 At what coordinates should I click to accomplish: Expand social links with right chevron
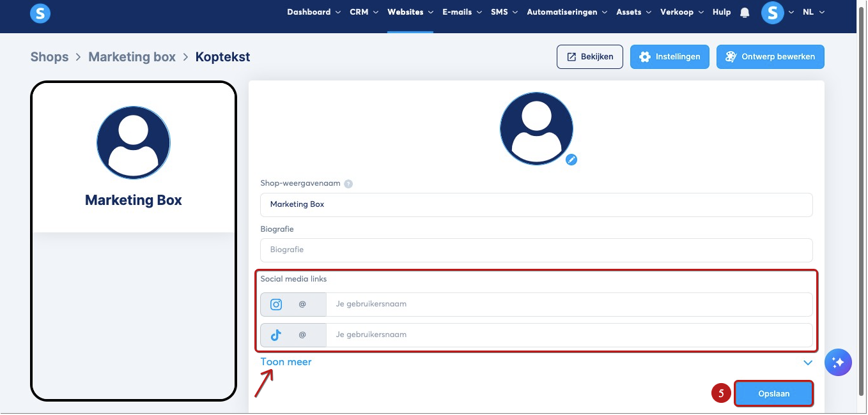pos(808,363)
